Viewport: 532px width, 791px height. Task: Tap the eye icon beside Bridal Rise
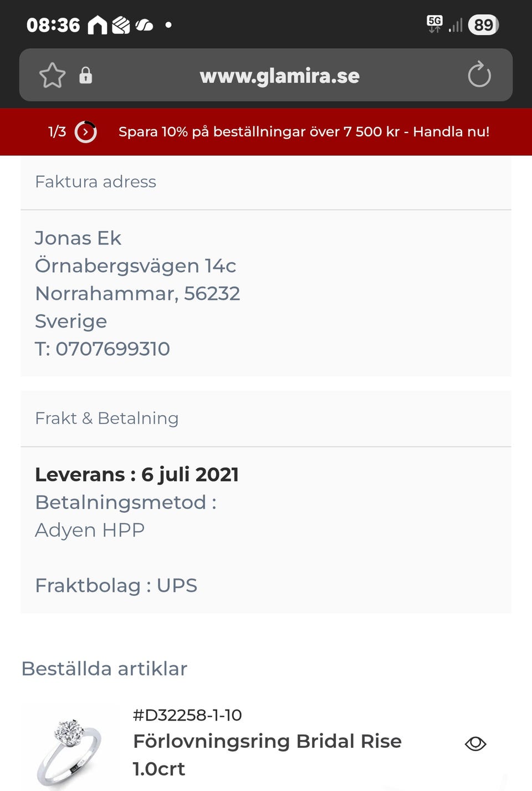[x=475, y=743]
